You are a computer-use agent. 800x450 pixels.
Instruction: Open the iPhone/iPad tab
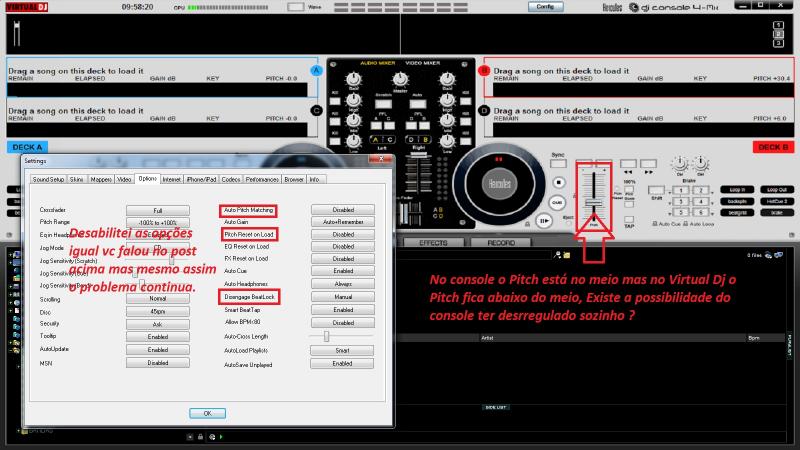201,180
